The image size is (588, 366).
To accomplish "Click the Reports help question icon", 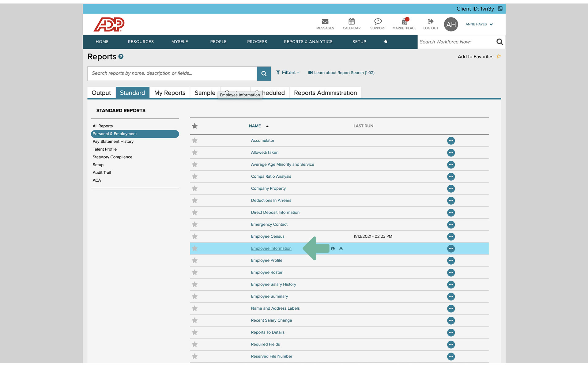I will tap(121, 57).
